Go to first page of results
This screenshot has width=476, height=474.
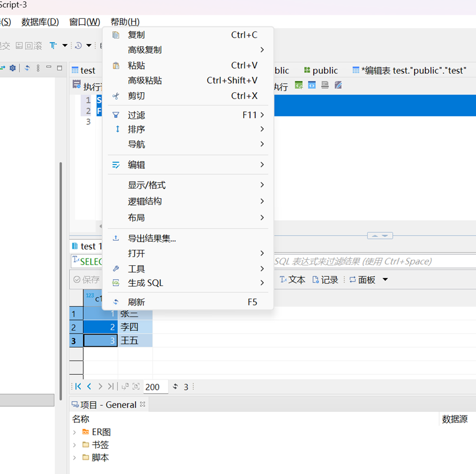coord(78,387)
